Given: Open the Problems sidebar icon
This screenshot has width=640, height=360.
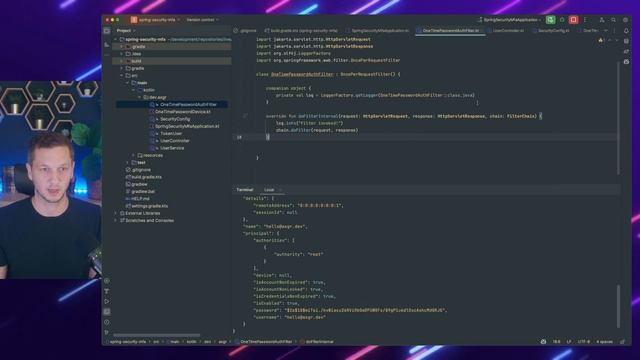Looking at the screenshot, I should pos(107,322).
